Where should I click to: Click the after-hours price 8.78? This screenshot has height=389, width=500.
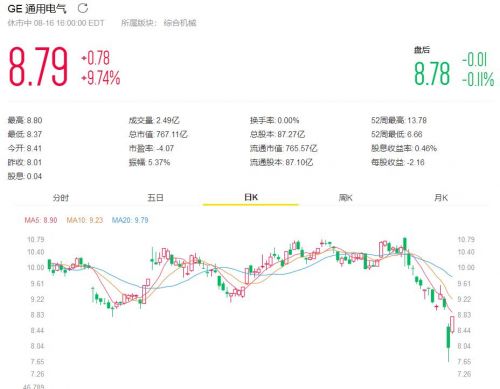pos(432,74)
